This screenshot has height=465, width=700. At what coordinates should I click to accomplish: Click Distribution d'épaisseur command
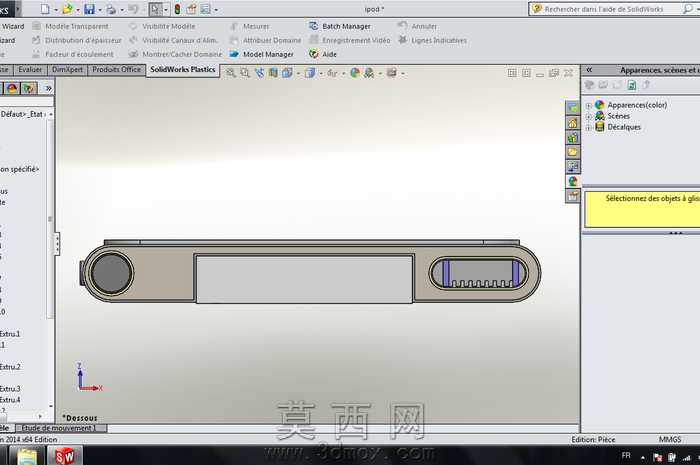[x=77, y=40]
